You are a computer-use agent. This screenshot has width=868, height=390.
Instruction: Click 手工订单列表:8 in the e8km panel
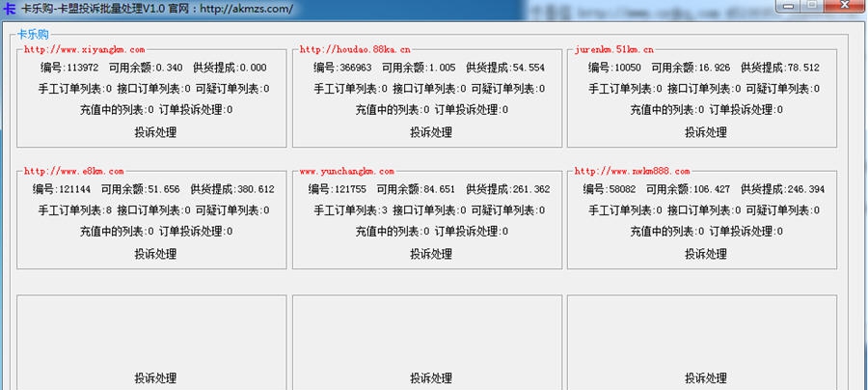pos(74,210)
